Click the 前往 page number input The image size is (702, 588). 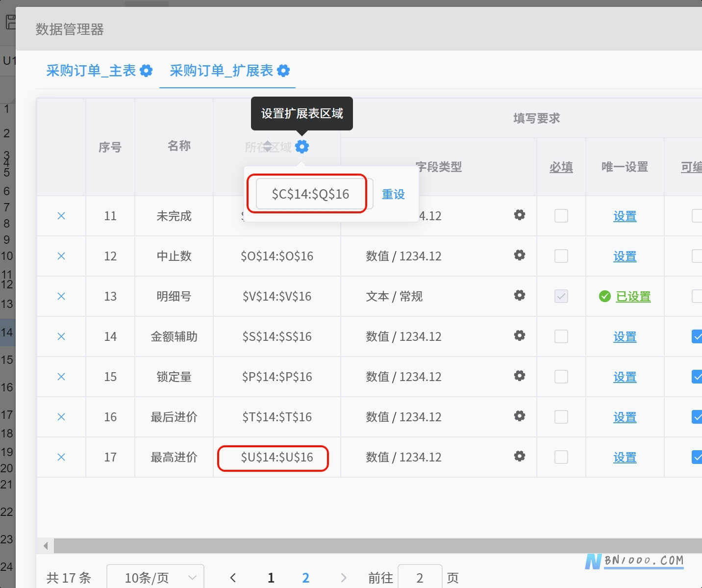pyautogui.click(x=420, y=577)
